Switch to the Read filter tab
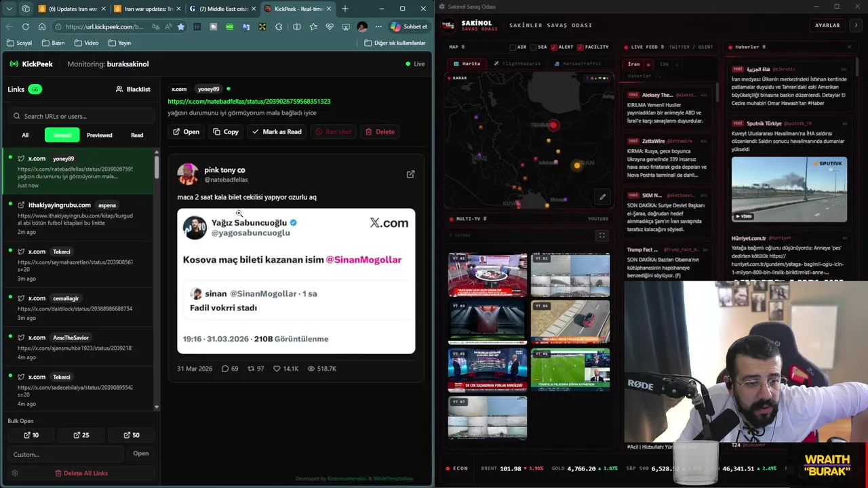This screenshot has width=868, height=488. point(137,135)
